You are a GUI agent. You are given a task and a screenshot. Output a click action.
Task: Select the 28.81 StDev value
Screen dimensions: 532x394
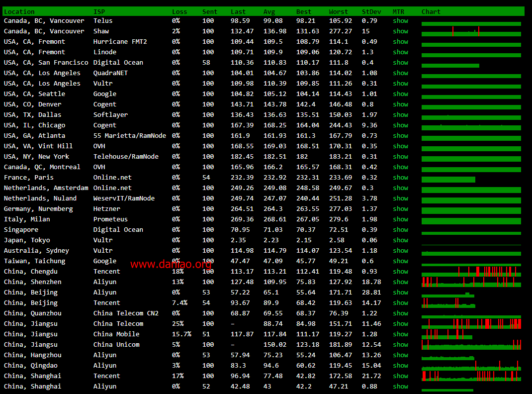[x=371, y=293]
